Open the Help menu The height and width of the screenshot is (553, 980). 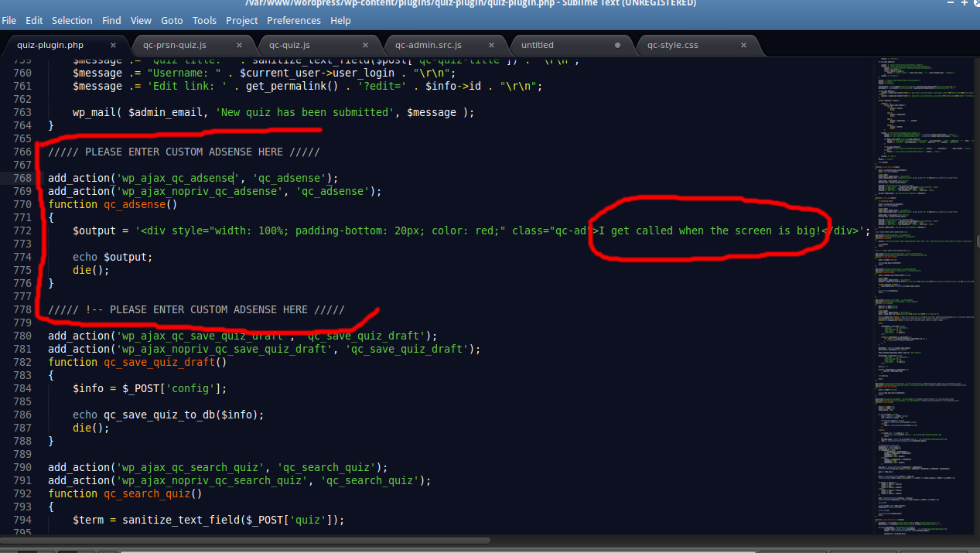coord(340,21)
